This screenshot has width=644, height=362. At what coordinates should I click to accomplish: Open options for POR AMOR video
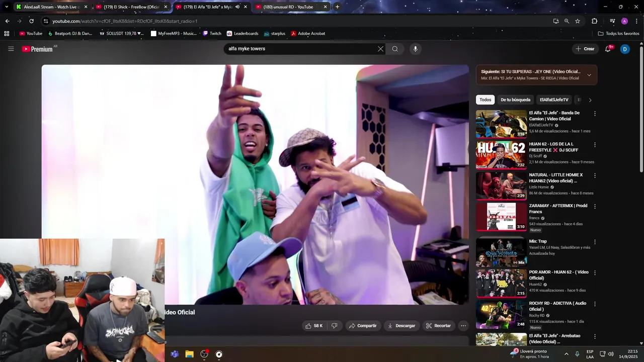pyautogui.click(x=595, y=273)
